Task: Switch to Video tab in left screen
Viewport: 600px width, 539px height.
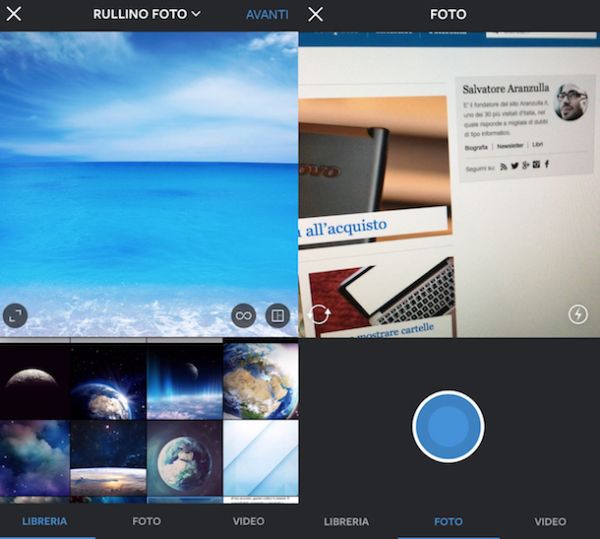Action: (249, 521)
